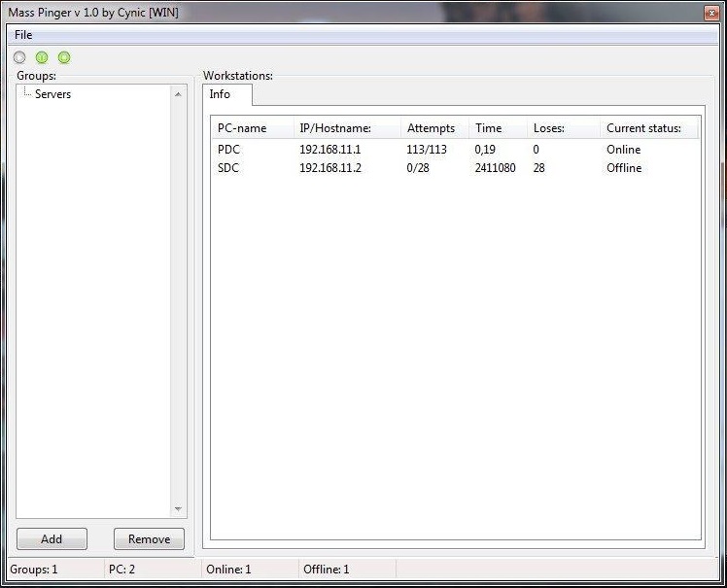Click the loses value 28

(x=538, y=168)
